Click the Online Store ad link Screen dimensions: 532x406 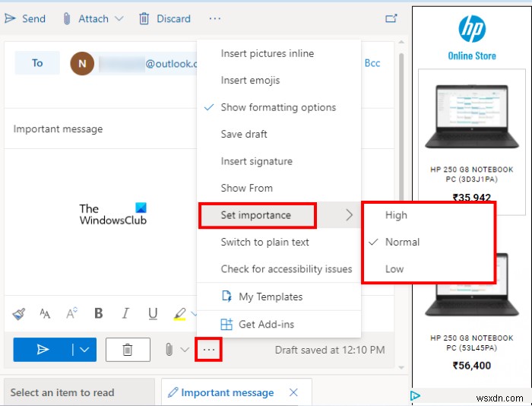472,56
